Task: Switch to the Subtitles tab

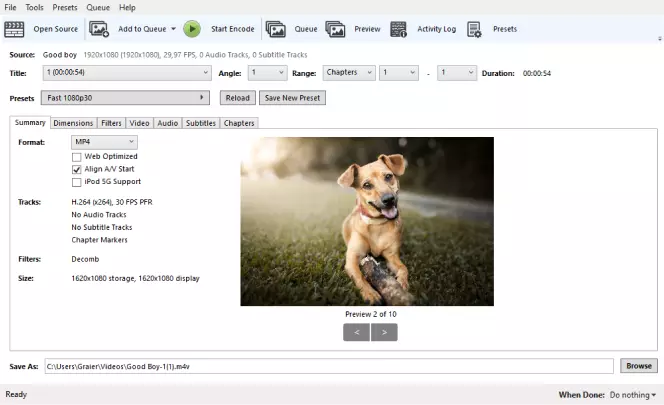Action: [201, 123]
